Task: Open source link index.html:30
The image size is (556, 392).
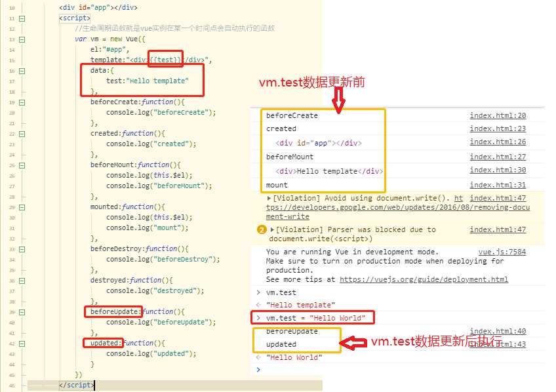Action: pos(498,170)
